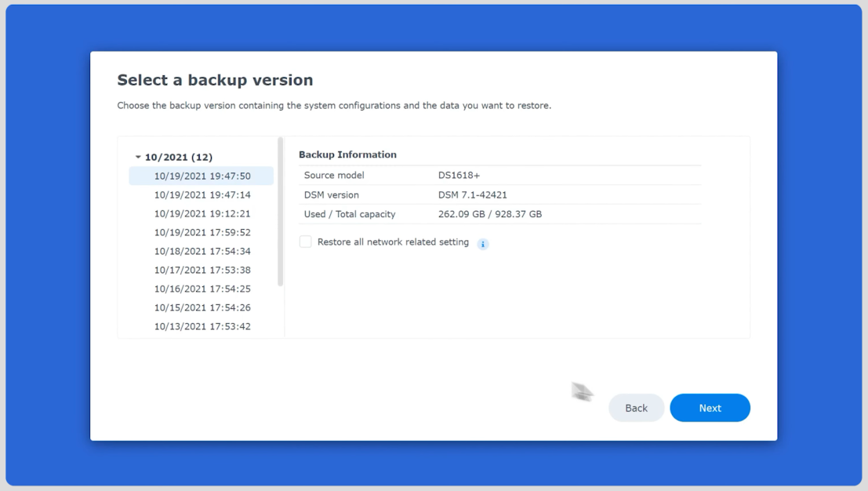The height and width of the screenshot is (491, 868).
Task: Select backup version 10/13/2021 17:53:42
Action: tap(202, 326)
